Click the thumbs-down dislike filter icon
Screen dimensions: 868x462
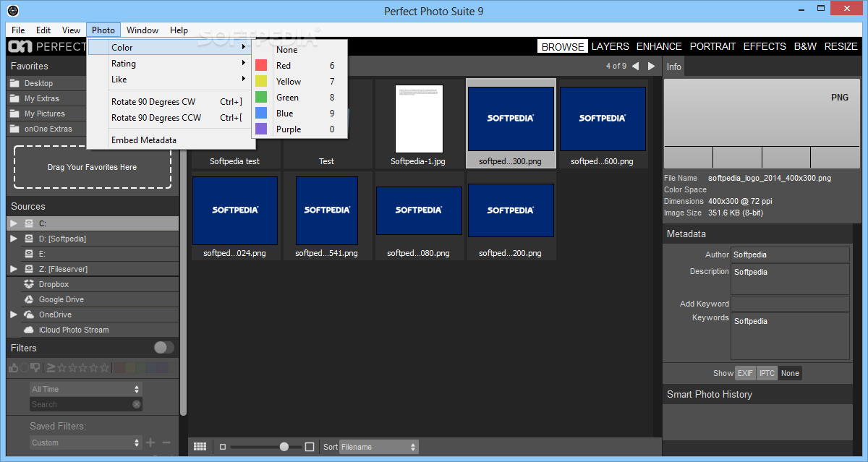coord(35,368)
